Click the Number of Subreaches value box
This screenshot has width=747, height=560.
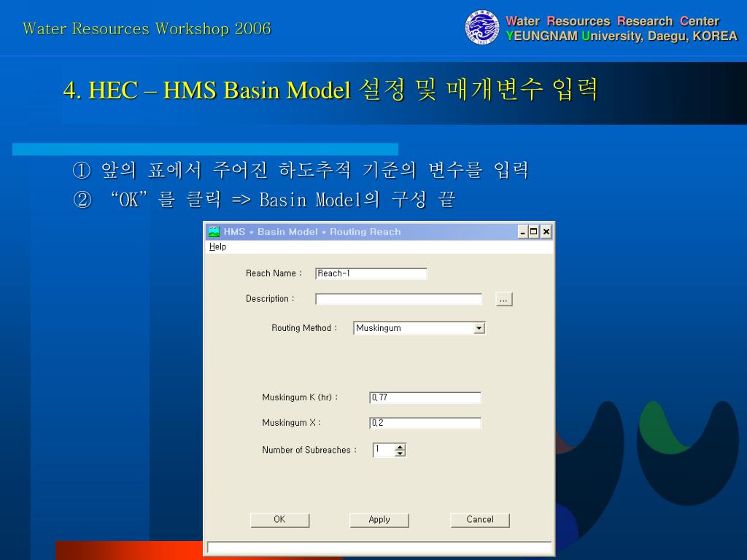coord(384,449)
